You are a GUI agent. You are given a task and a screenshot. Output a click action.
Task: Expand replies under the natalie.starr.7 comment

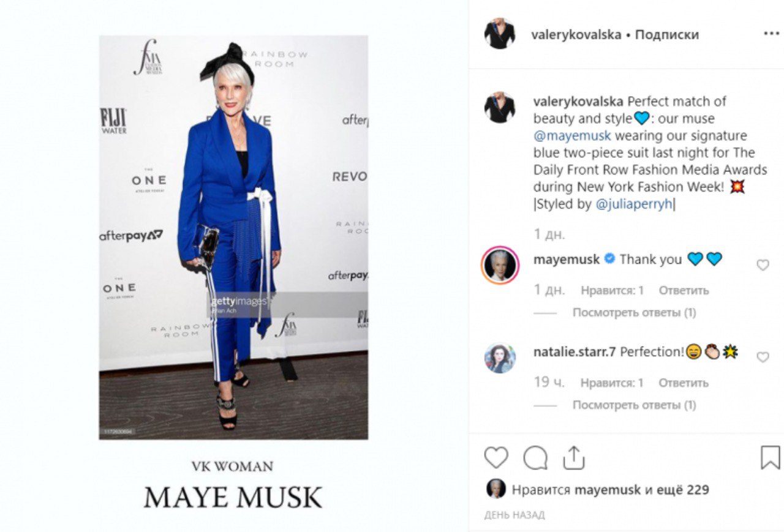coord(634,405)
